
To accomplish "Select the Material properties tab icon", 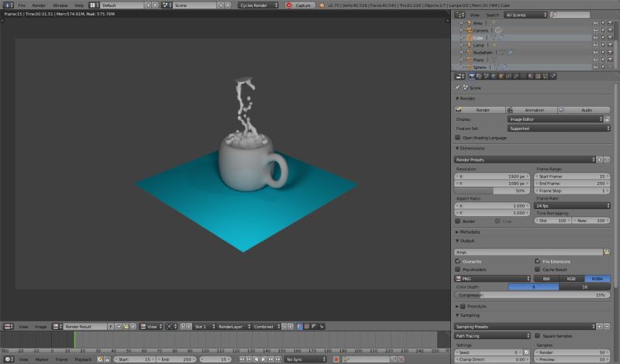I will [x=531, y=76].
